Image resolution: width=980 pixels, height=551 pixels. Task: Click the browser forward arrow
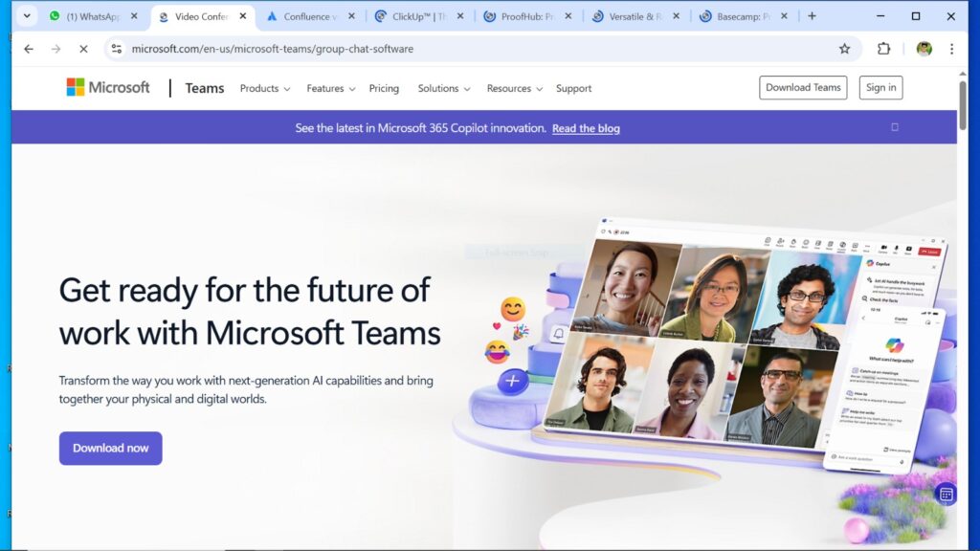tap(56, 49)
